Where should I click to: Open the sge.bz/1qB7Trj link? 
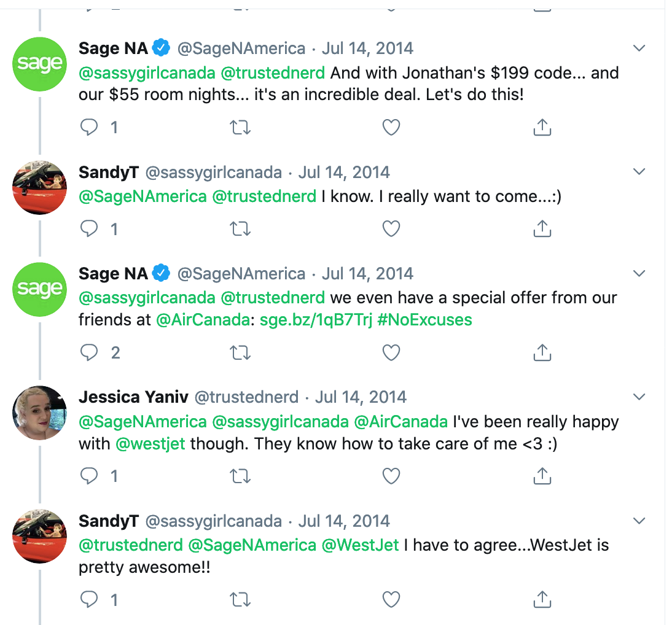point(316,320)
